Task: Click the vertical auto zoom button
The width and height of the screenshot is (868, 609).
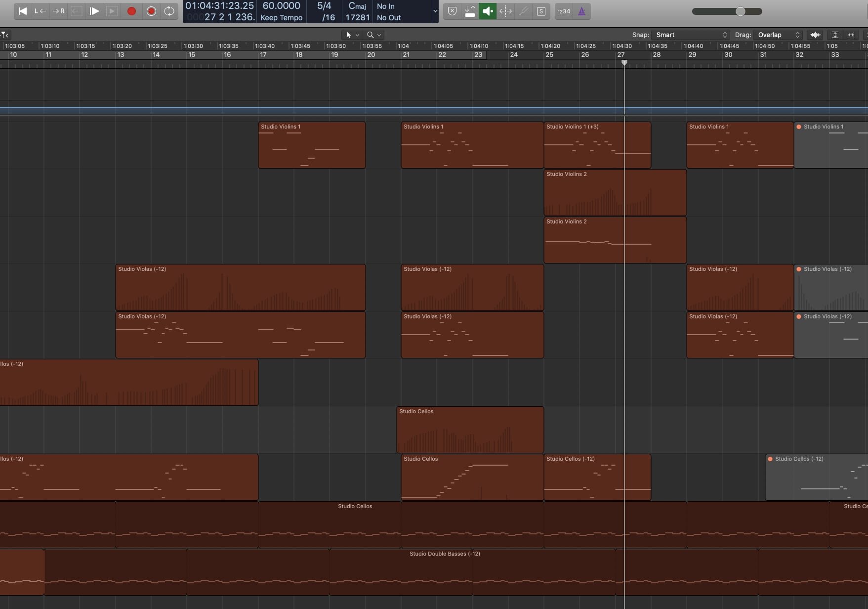Action: [x=835, y=35]
